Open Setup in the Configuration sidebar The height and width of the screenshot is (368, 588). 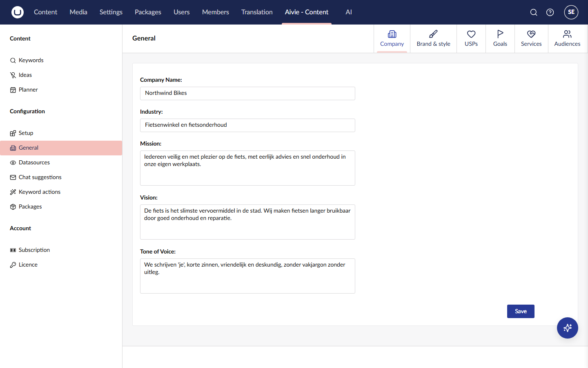tap(61, 133)
